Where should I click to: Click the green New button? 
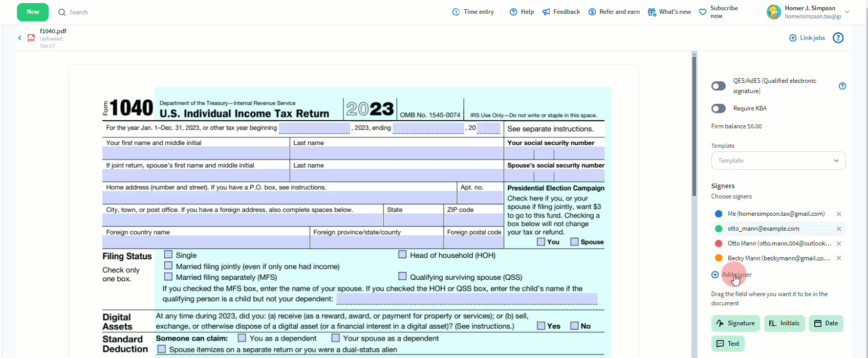(x=33, y=12)
